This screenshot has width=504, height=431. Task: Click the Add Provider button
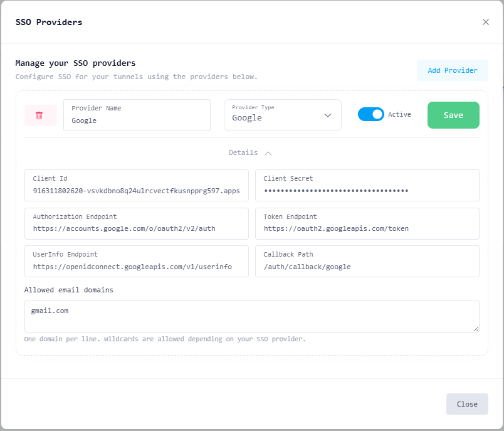(452, 70)
